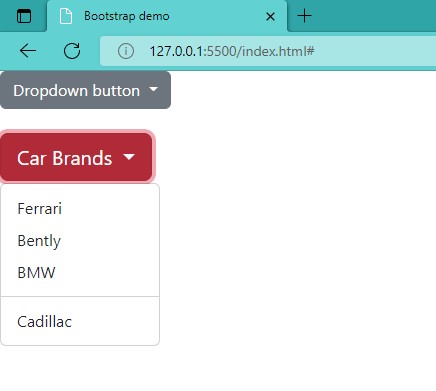The width and height of the screenshot is (436, 391).
Task: Click the browser back arrow
Action: pos(28,51)
